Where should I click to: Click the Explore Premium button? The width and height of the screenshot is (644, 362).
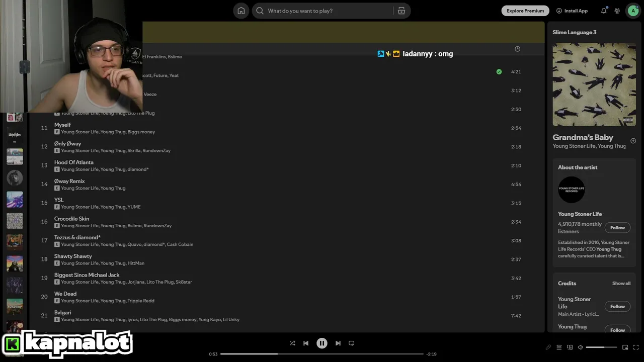click(x=525, y=11)
